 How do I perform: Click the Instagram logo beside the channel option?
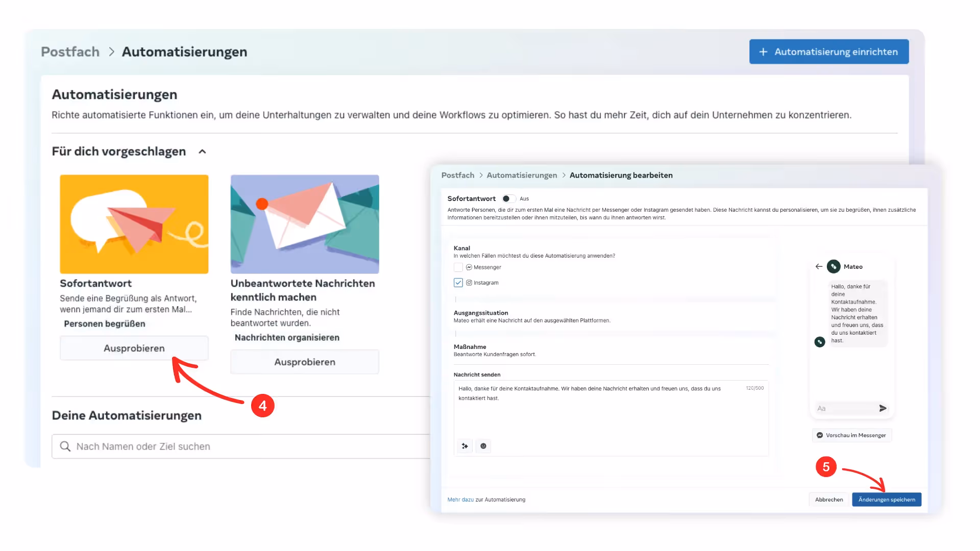(469, 282)
